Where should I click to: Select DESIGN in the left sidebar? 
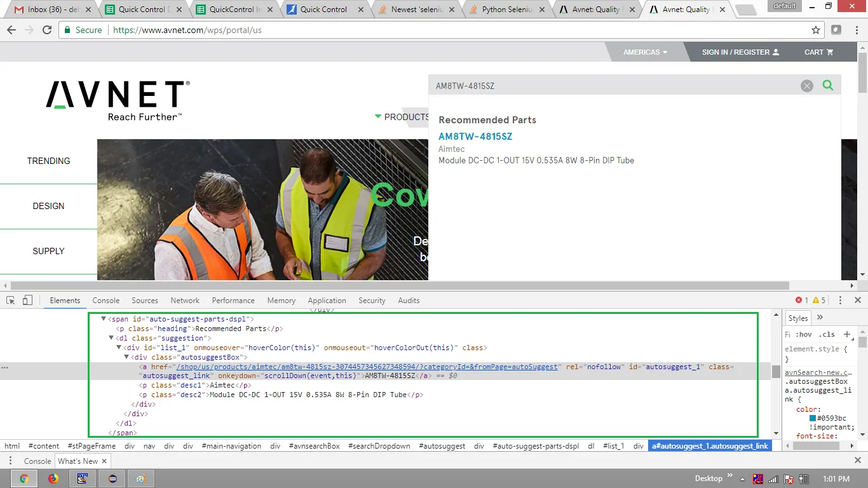tap(48, 206)
